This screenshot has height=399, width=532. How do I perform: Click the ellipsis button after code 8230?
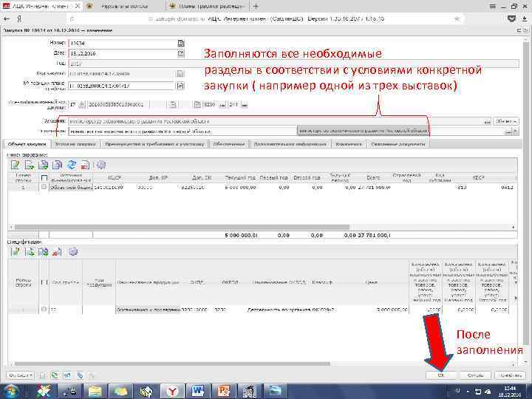point(222,105)
